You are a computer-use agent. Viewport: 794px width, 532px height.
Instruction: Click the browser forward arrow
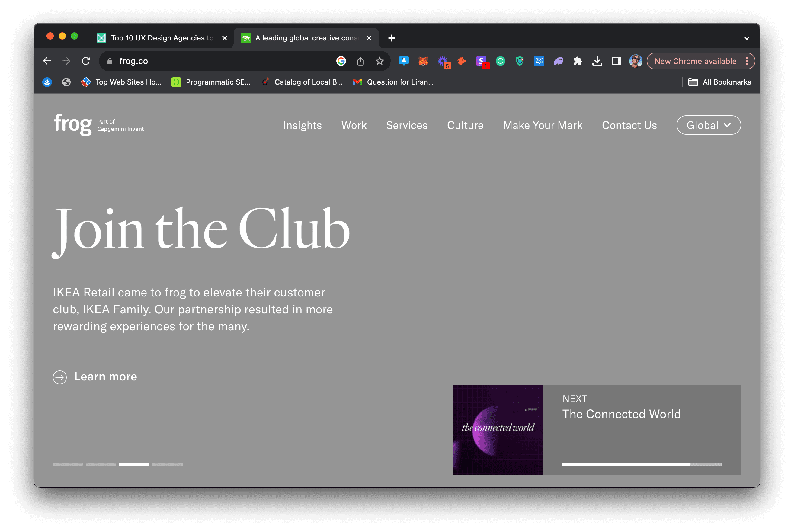66,61
